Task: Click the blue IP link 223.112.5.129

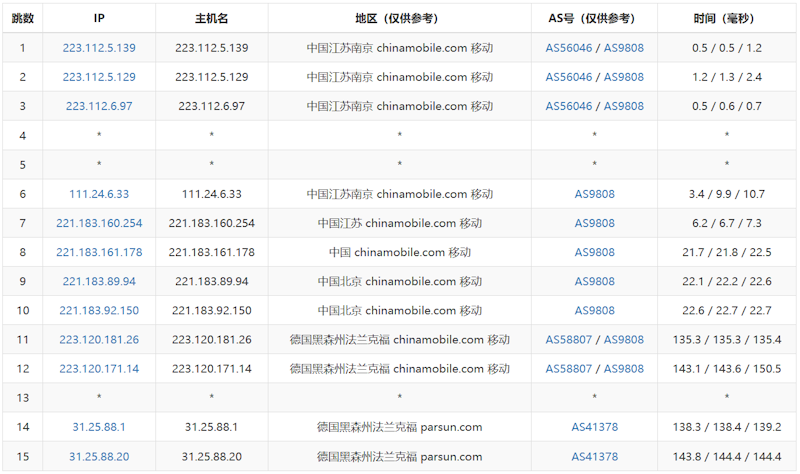Action: coord(99,77)
